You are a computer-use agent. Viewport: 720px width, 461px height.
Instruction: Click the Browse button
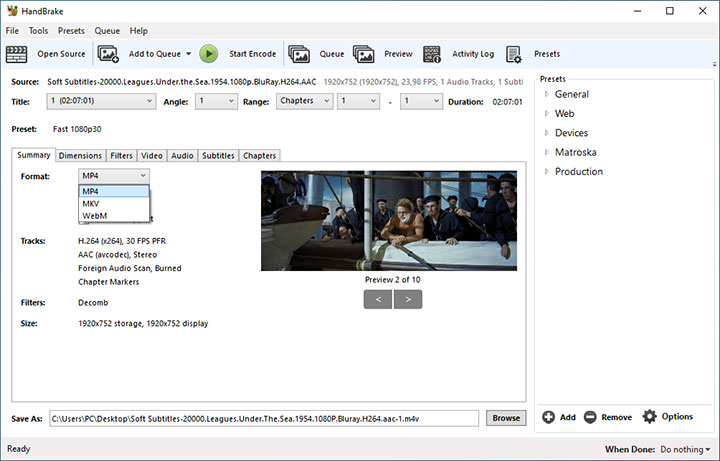[506, 418]
